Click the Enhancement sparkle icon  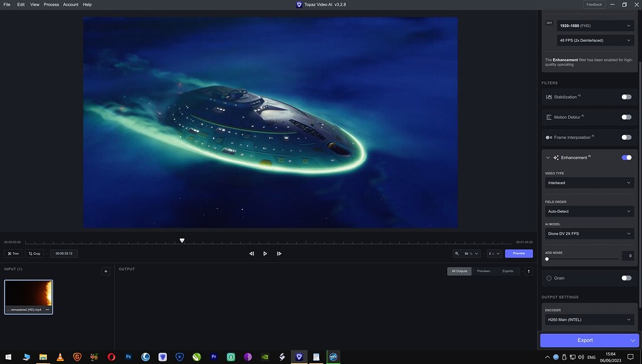coord(556,157)
